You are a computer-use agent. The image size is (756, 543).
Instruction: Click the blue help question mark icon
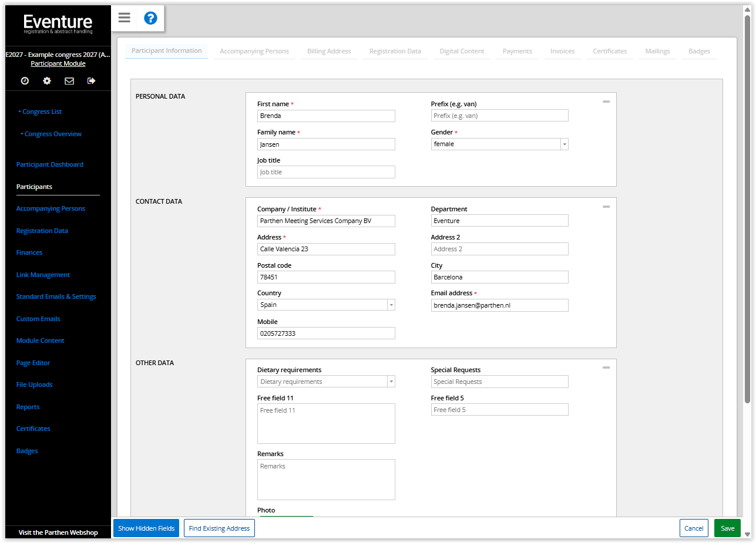tap(150, 18)
